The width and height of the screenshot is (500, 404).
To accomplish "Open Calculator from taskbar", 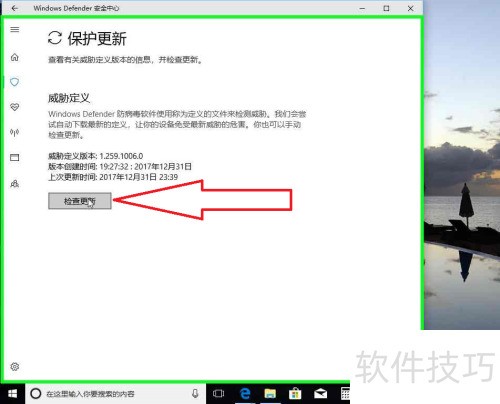I will [345, 394].
